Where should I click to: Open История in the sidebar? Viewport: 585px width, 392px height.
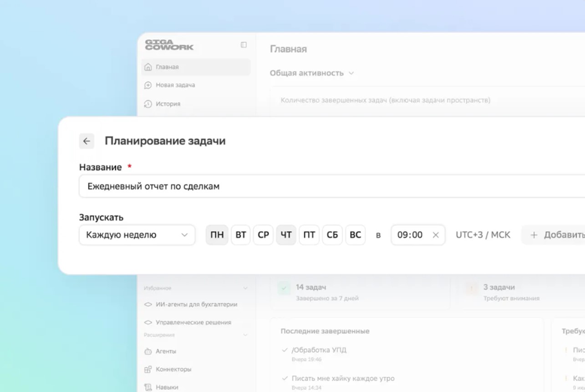(x=196, y=104)
